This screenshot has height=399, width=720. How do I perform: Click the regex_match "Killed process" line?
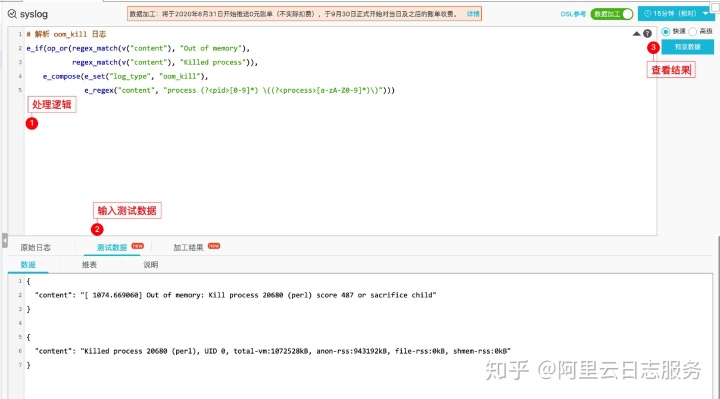click(x=165, y=62)
